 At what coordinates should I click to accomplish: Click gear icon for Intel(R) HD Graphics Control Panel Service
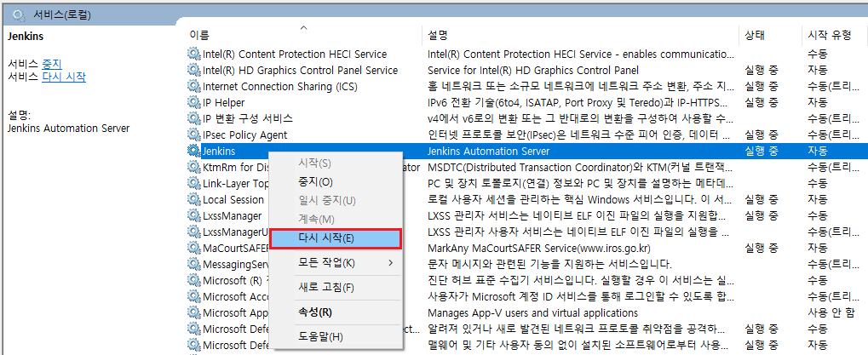click(193, 70)
